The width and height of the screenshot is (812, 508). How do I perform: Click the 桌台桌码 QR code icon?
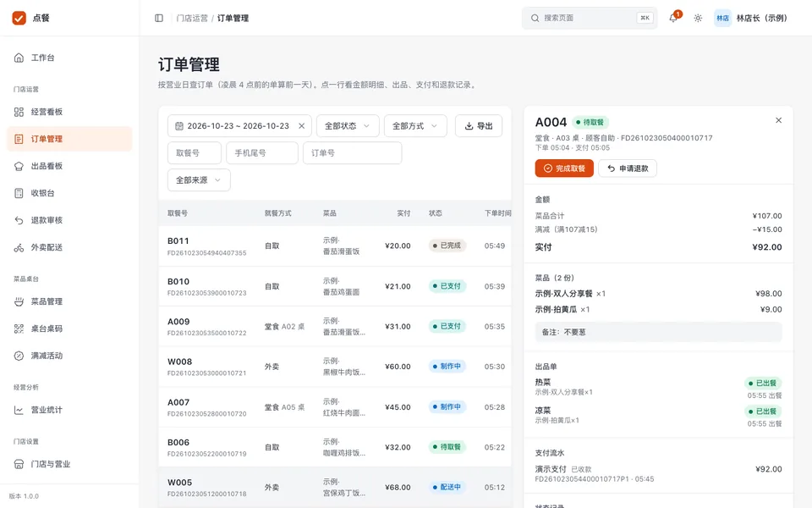(x=19, y=329)
